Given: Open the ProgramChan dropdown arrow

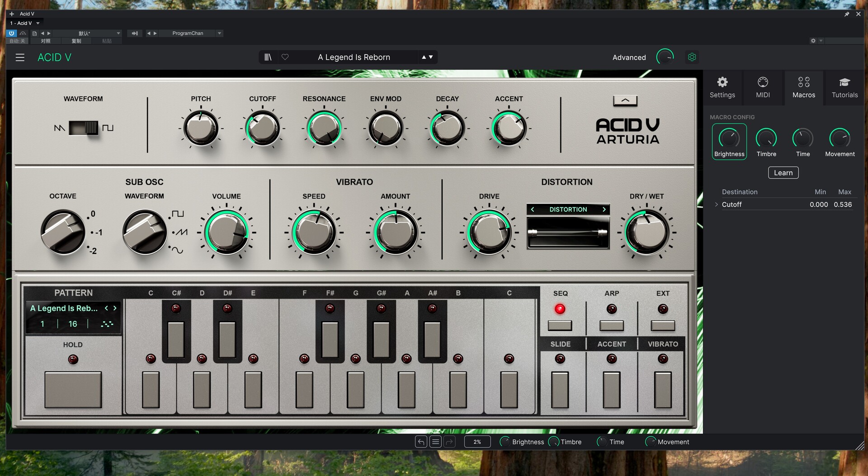Looking at the screenshot, I should 219,33.
